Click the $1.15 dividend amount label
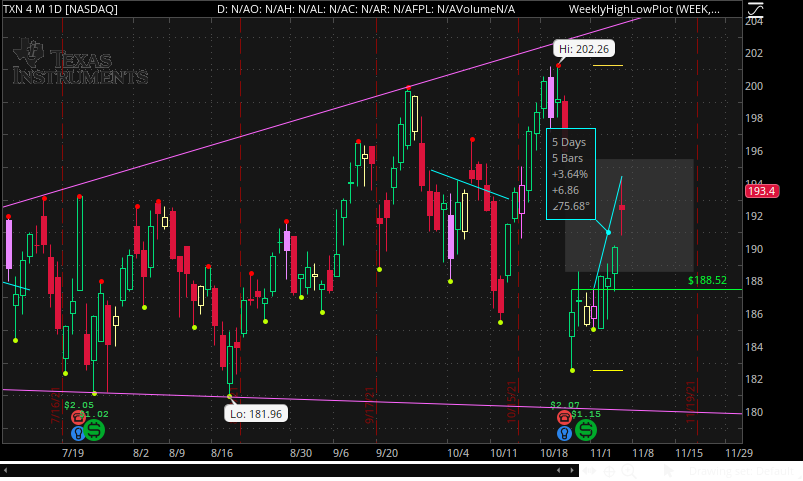This screenshot has width=803, height=481. (586, 414)
